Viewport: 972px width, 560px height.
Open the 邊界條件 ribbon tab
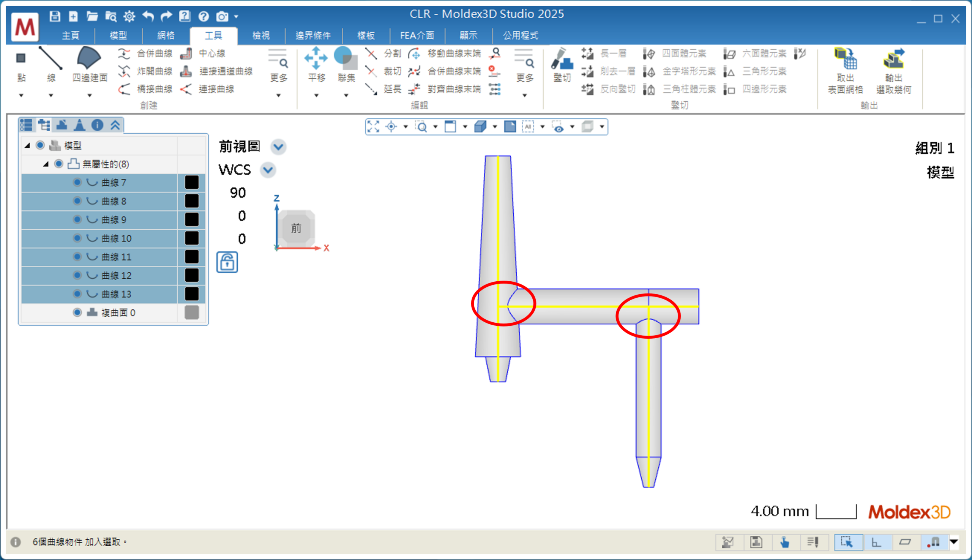click(x=313, y=36)
